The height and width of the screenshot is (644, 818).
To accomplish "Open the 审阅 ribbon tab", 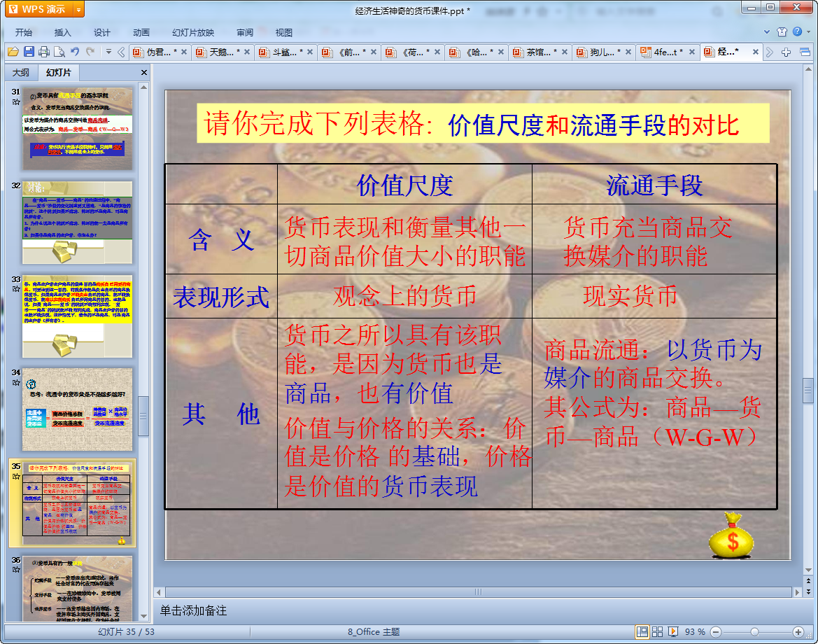I will 245,32.
